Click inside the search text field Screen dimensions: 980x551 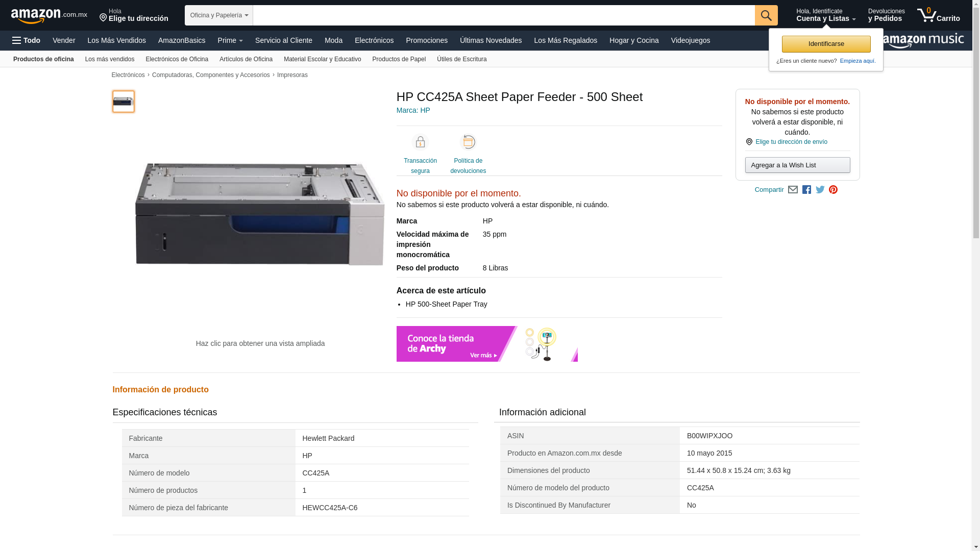coord(503,15)
